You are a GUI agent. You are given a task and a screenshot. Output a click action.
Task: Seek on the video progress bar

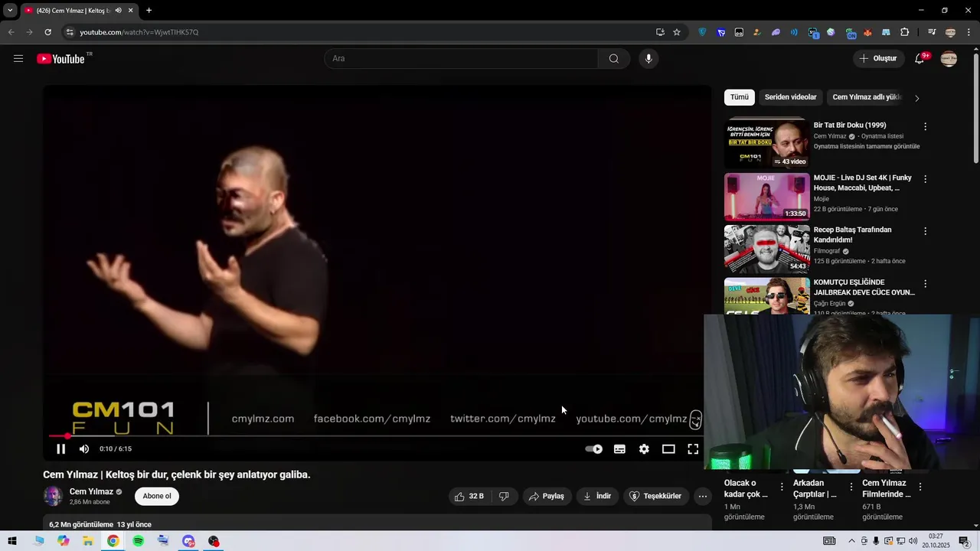(x=377, y=436)
